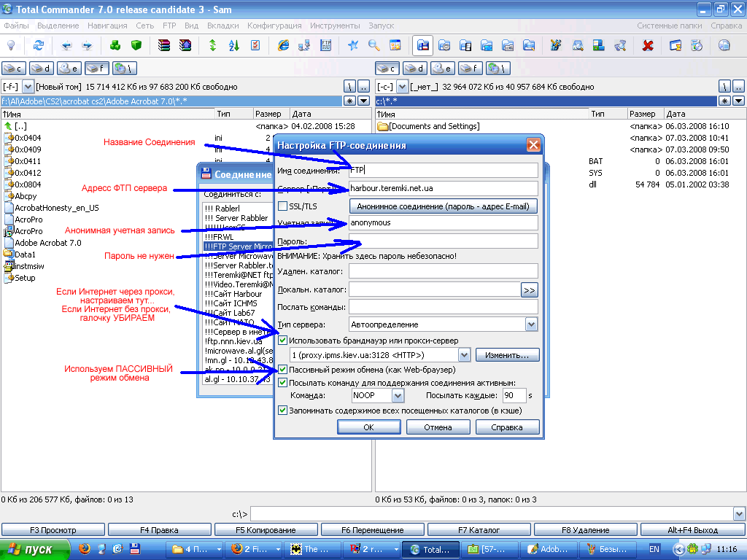Open the proxy server selection dropdown
Viewport: 747px width, 560px height.
pyautogui.click(x=464, y=355)
